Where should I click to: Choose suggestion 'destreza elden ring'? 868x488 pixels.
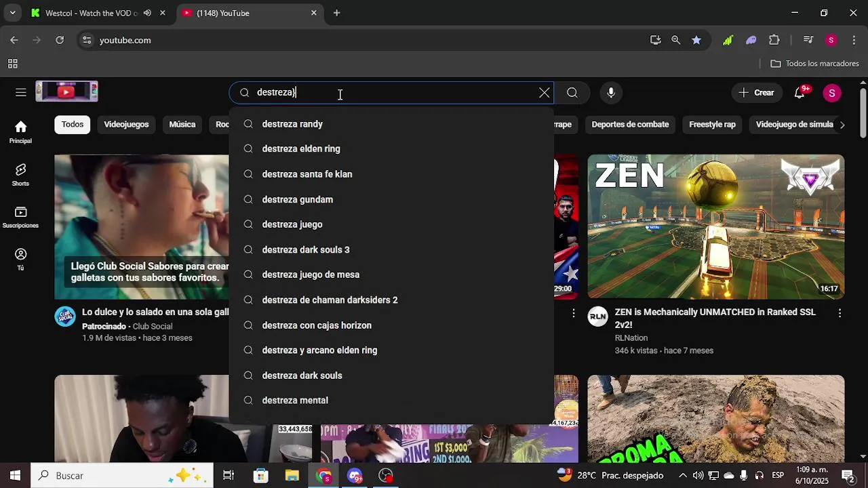point(391,149)
